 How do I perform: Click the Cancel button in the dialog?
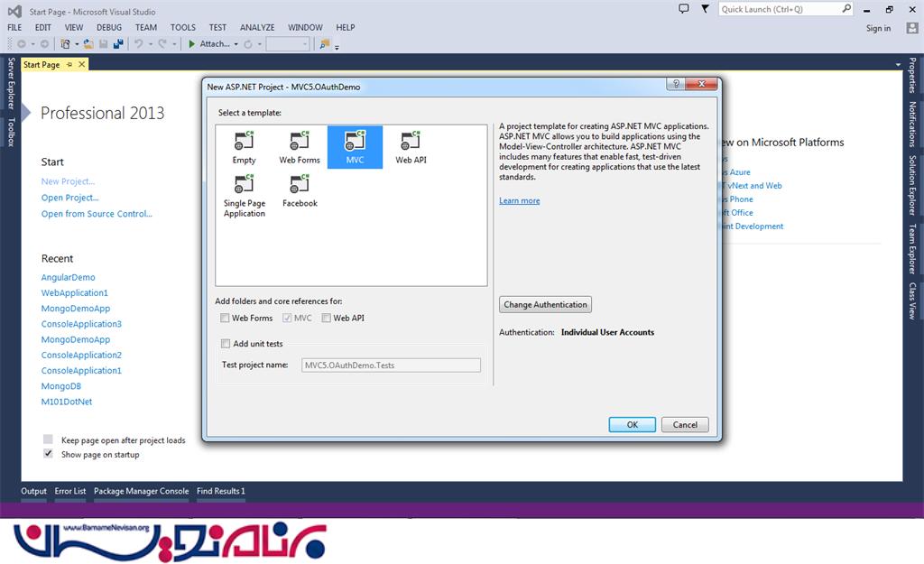pyautogui.click(x=685, y=425)
